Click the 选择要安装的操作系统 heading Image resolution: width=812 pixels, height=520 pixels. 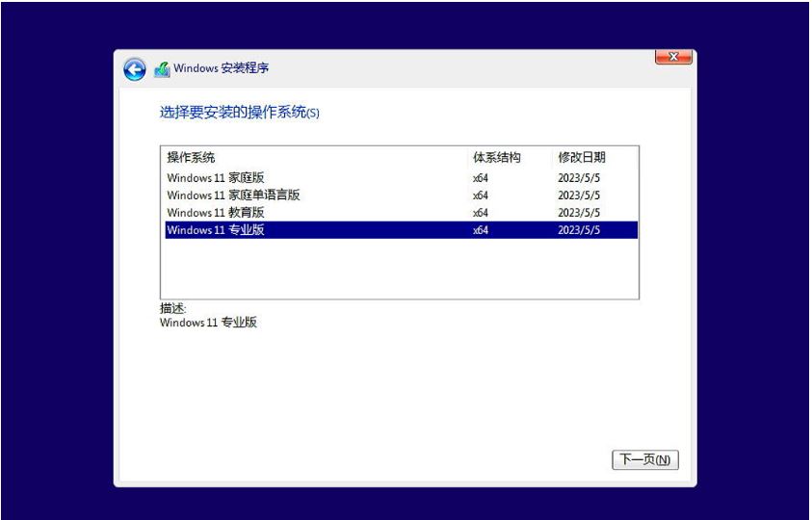pyautogui.click(x=238, y=113)
